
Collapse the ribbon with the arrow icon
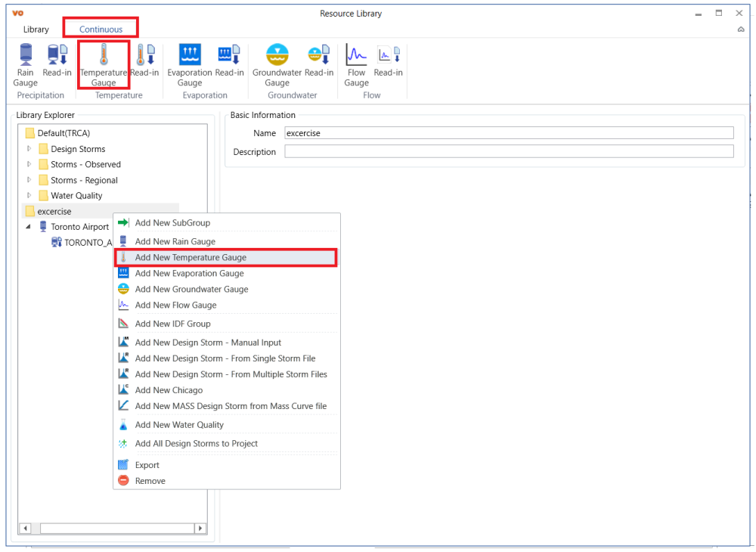click(x=741, y=30)
